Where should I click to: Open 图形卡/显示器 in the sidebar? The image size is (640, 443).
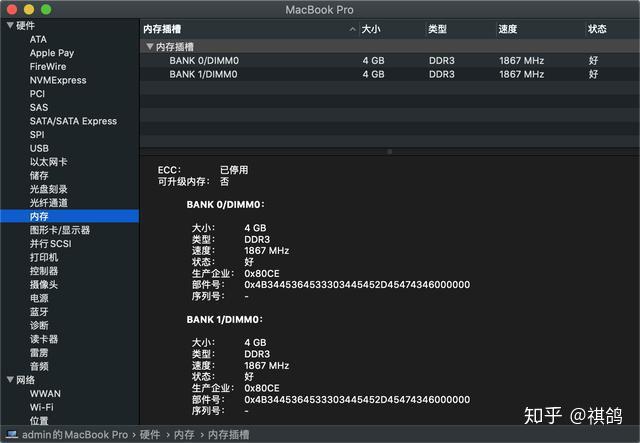[60, 230]
